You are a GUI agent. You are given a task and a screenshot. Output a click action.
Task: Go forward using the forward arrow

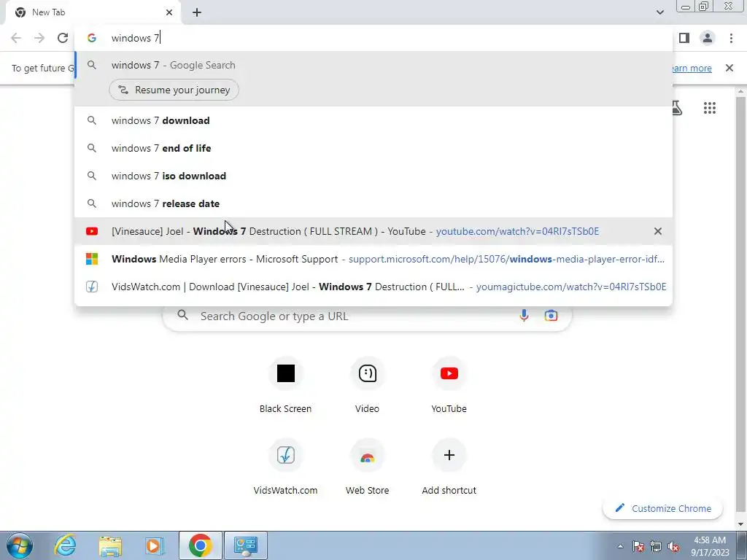(39, 38)
